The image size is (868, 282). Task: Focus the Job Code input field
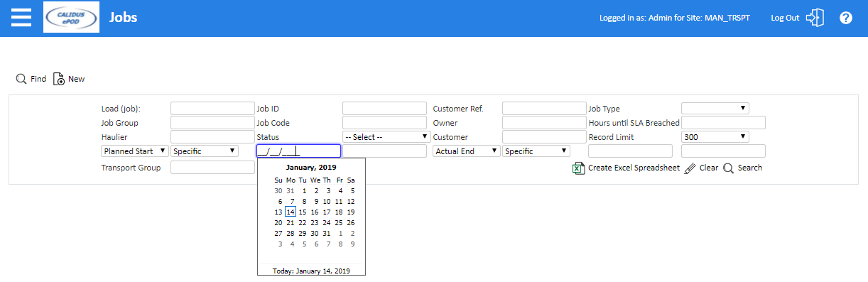click(x=384, y=122)
